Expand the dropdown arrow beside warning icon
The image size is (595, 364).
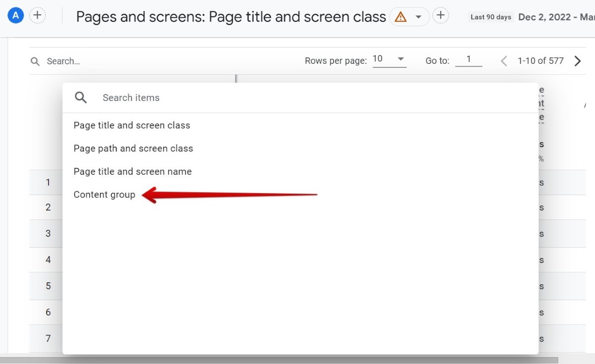418,17
